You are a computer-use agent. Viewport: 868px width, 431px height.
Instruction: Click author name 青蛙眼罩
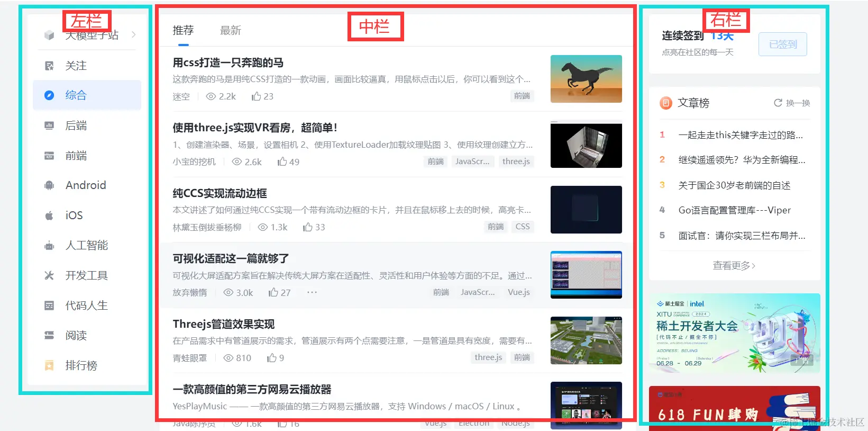(190, 358)
